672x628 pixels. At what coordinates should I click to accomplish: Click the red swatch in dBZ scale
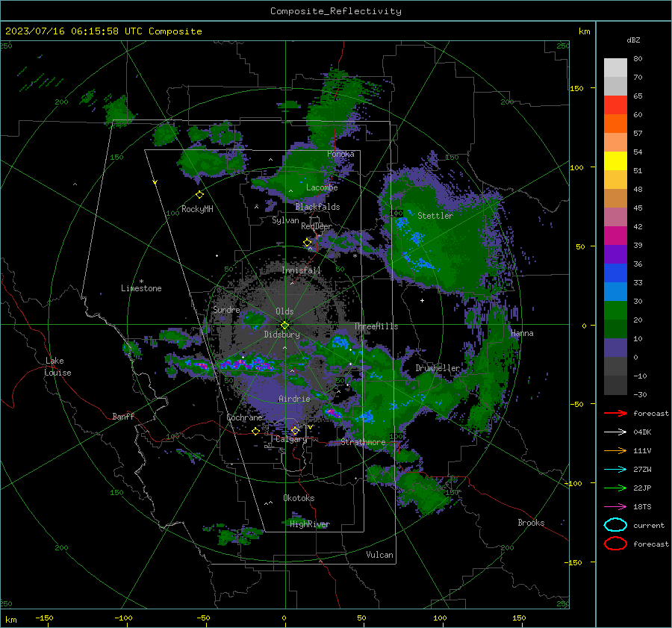615,105
